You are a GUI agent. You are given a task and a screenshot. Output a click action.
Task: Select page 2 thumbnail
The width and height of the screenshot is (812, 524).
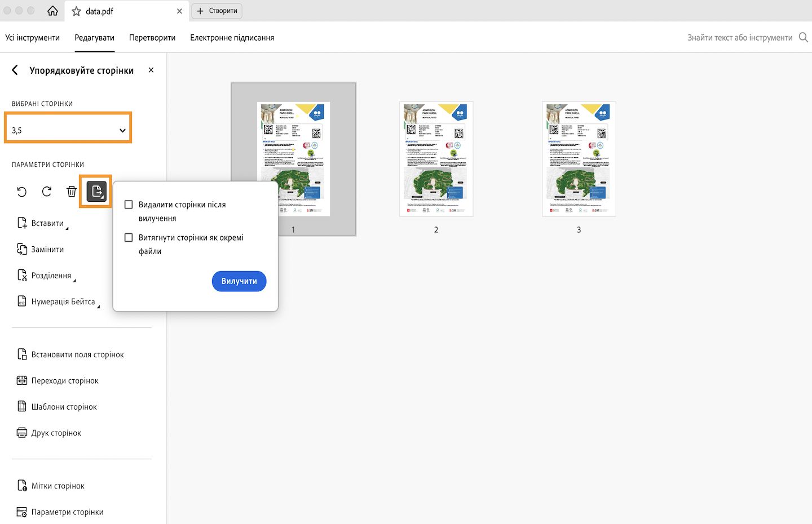(435, 159)
